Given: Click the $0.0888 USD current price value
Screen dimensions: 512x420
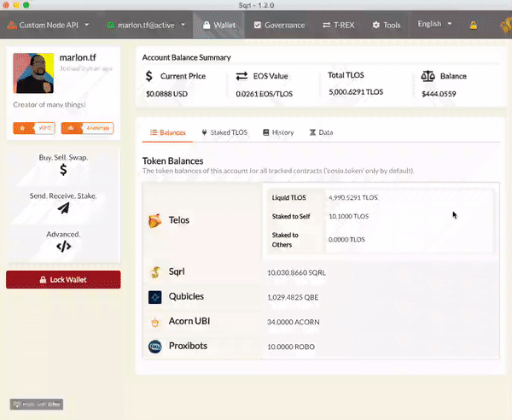Looking at the screenshot, I should [x=166, y=94].
